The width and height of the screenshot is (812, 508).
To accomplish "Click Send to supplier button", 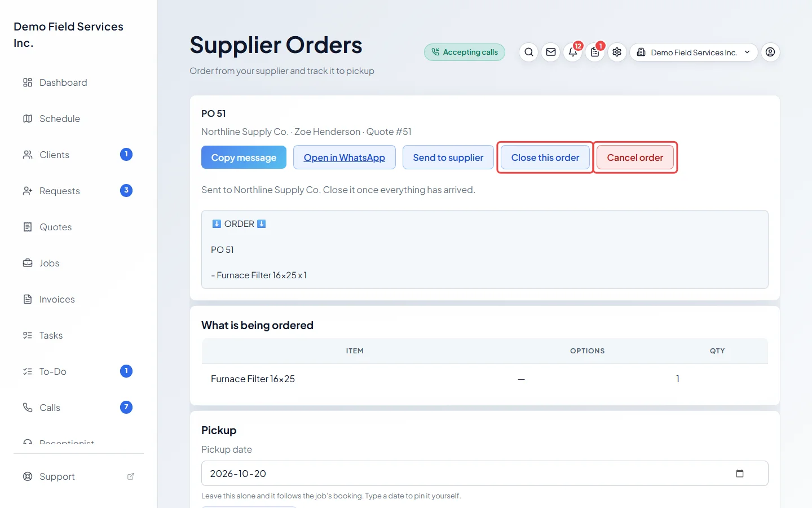I will (448, 157).
